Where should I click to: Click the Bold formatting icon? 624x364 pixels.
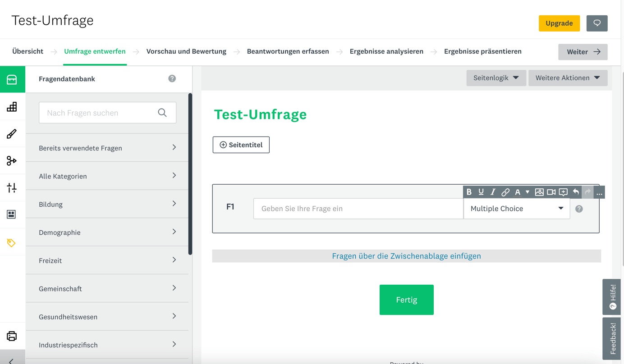469,192
